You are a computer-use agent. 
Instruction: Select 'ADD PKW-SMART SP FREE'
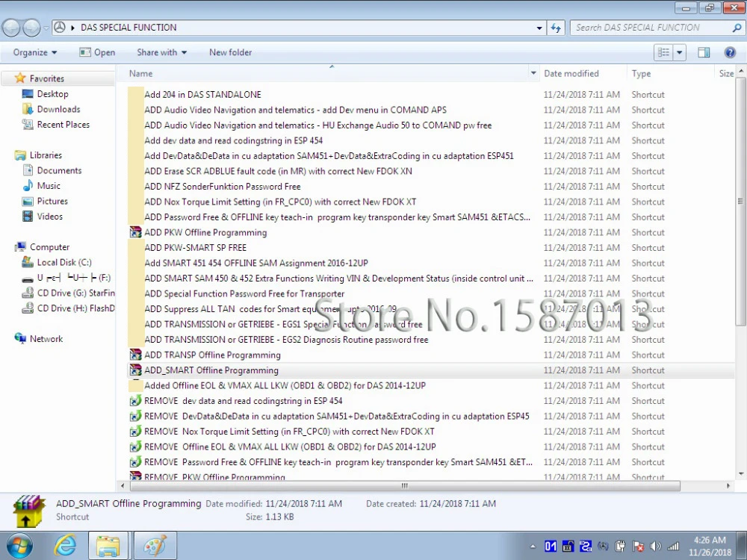coord(195,248)
